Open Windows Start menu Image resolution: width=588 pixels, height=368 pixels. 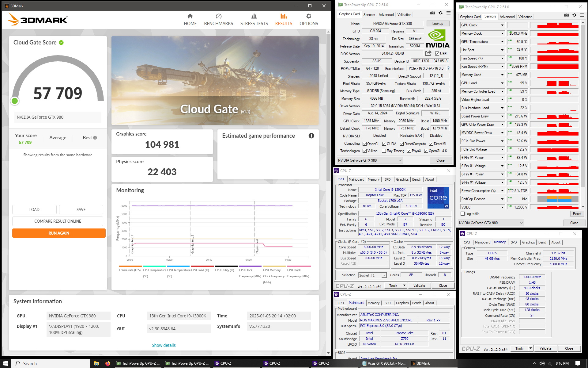click(x=6, y=363)
